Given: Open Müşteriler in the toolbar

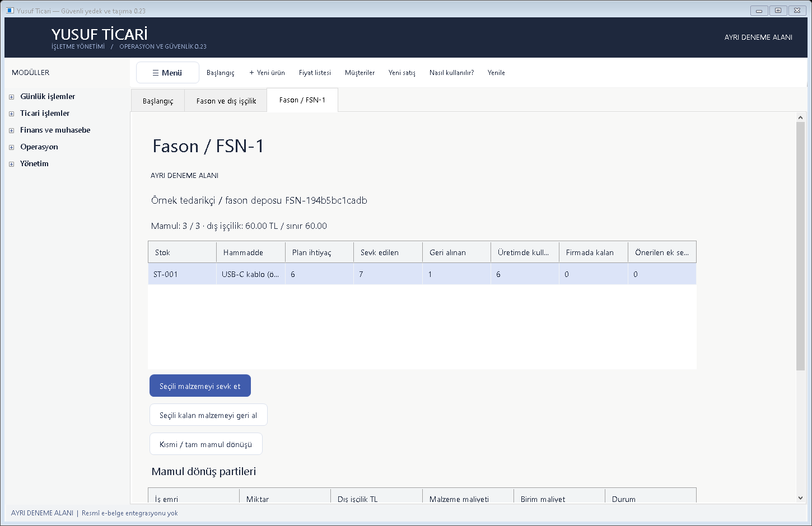Looking at the screenshot, I should [x=360, y=73].
